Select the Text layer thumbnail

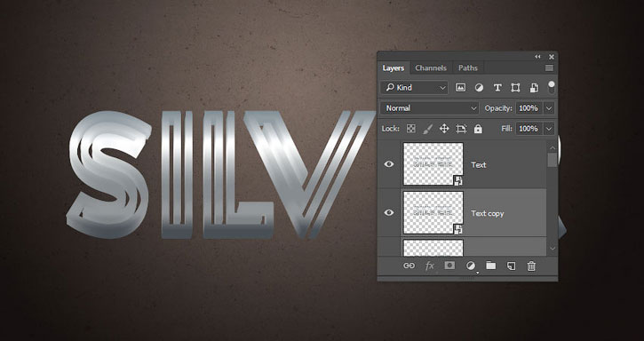pyautogui.click(x=433, y=164)
